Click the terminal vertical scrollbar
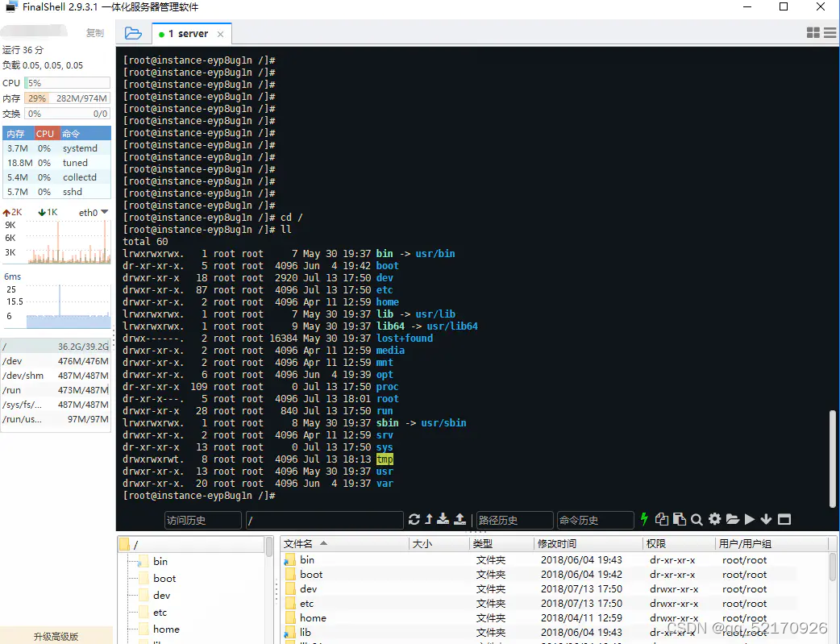Viewport: 840px width, 644px height. tap(832, 459)
